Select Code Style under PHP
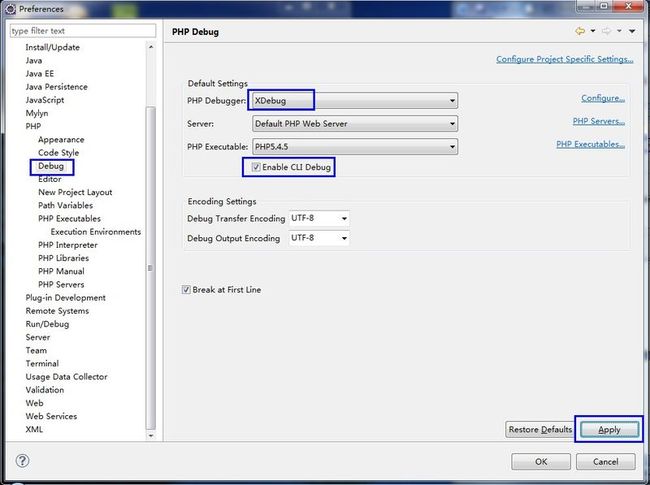The height and width of the screenshot is (485, 650). tap(58, 153)
